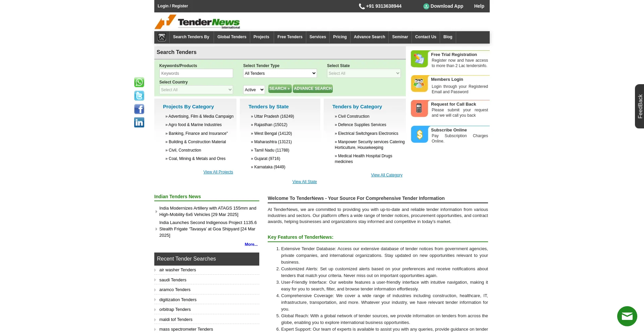
Task: Open Rajasthan (15012) tenders
Action: (x=269, y=125)
